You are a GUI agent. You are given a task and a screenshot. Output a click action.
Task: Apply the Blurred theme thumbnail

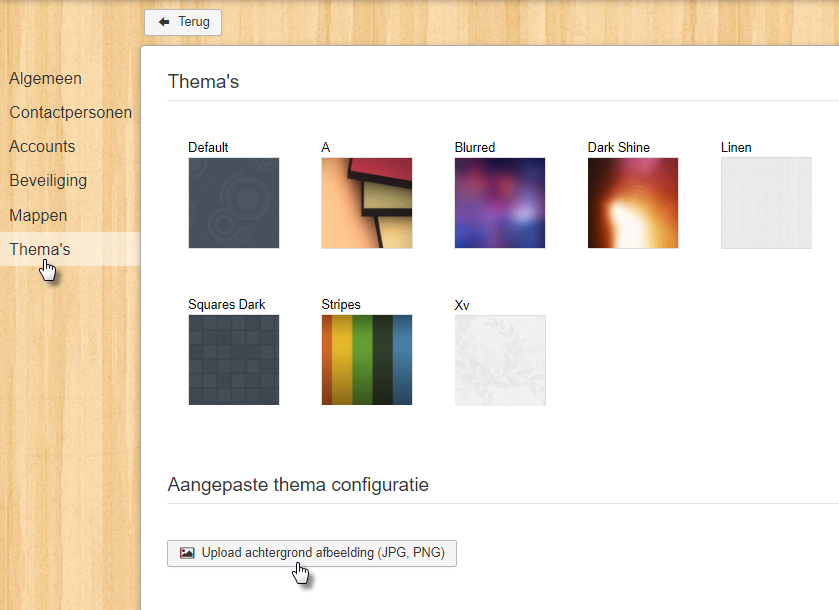tap(500, 203)
